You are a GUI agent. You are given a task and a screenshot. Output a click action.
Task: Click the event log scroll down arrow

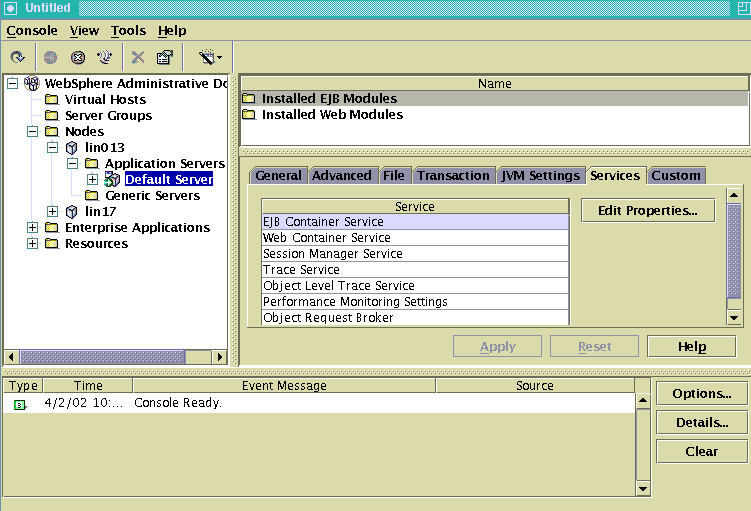(x=643, y=489)
